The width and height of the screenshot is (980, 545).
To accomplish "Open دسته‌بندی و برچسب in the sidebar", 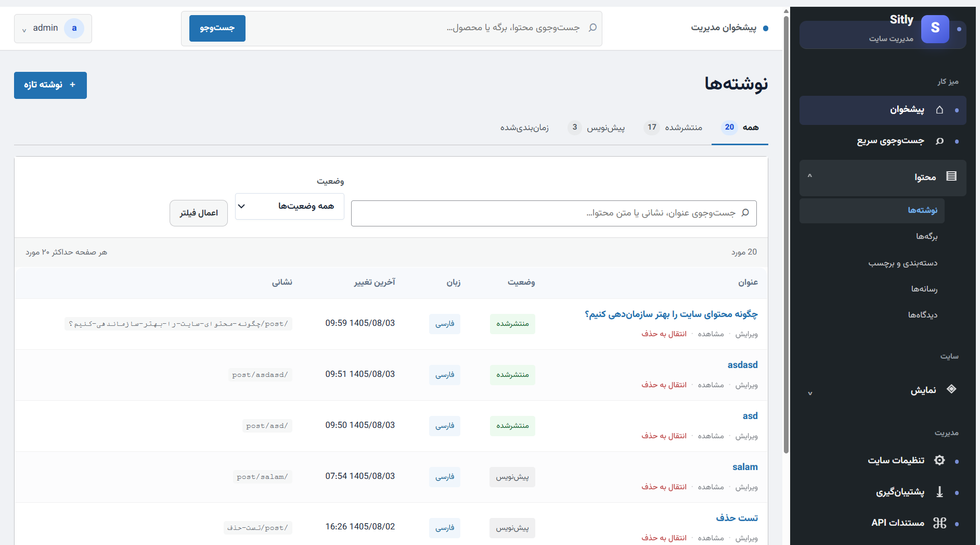I will click(902, 263).
